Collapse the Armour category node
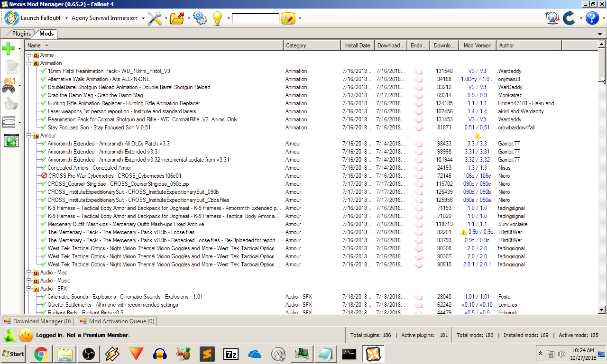The width and height of the screenshot is (607, 364). pyautogui.click(x=29, y=136)
